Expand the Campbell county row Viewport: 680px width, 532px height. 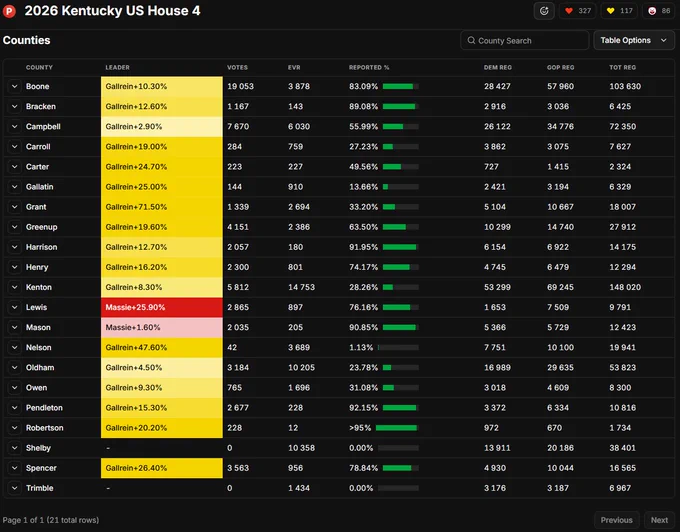[x=14, y=127]
